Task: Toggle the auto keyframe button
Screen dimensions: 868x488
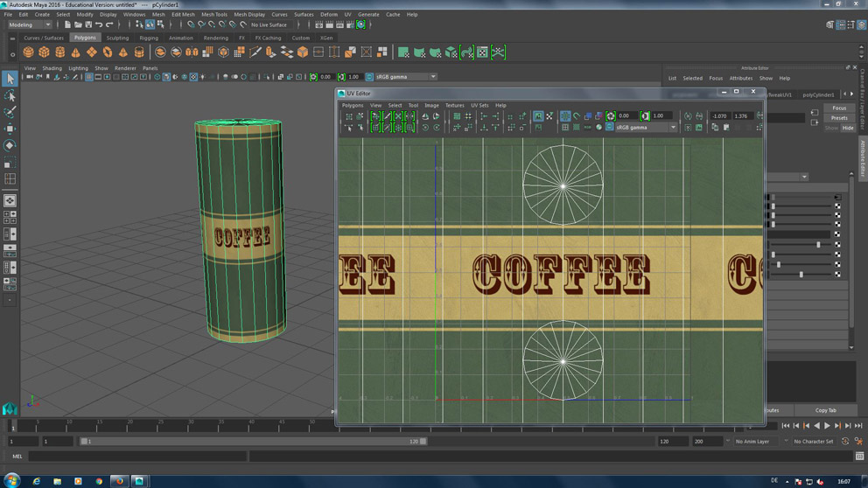Action: [x=845, y=442]
